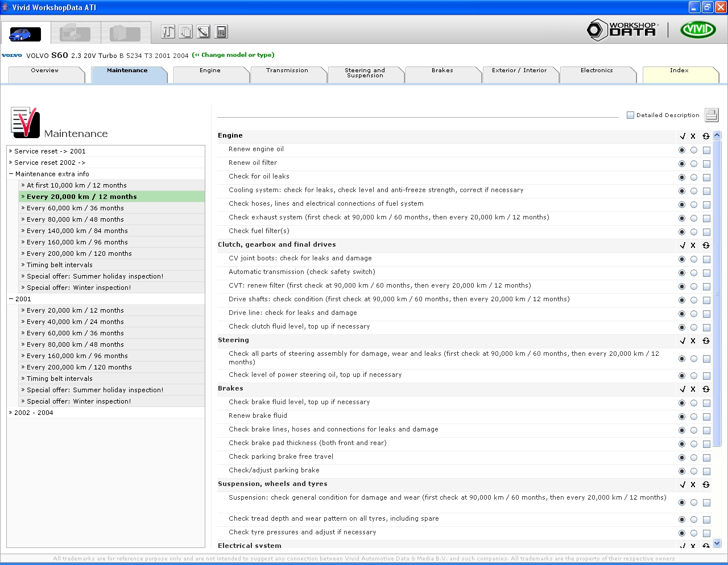The height and width of the screenshot is (565, 728).
Task: Tick checkbox for Check clutch fluid level
Action: (x=706, y=327)
